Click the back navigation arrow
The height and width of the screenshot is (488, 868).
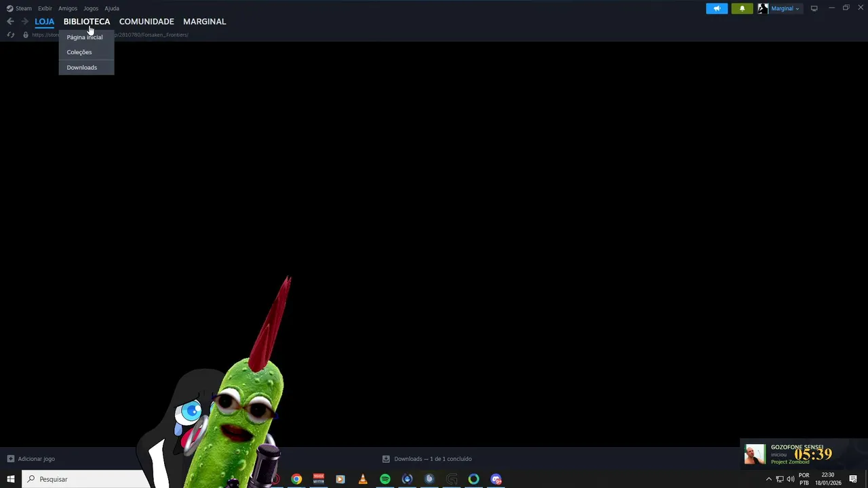10,22
